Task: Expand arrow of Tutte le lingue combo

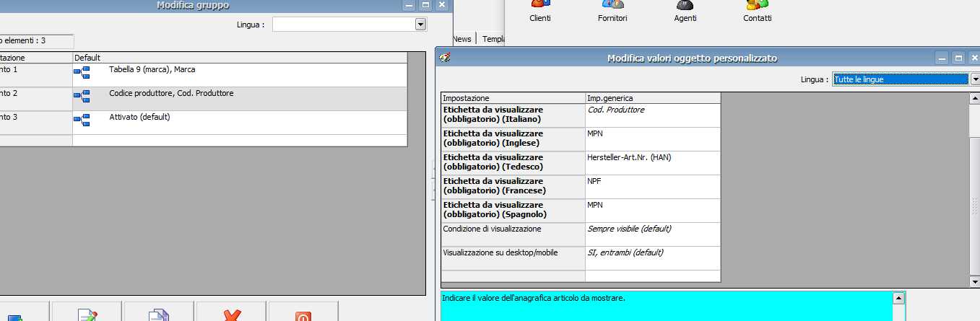Action: tap(975, 79)
